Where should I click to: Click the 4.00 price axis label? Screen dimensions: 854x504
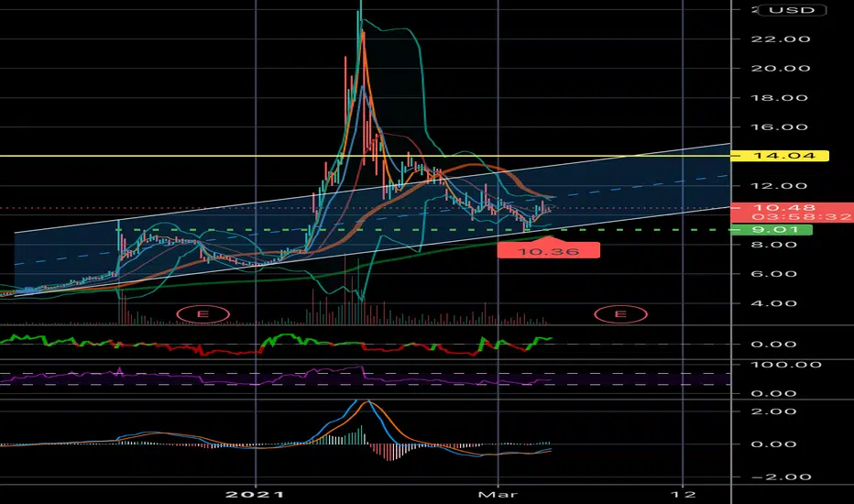tap(773, 303)
